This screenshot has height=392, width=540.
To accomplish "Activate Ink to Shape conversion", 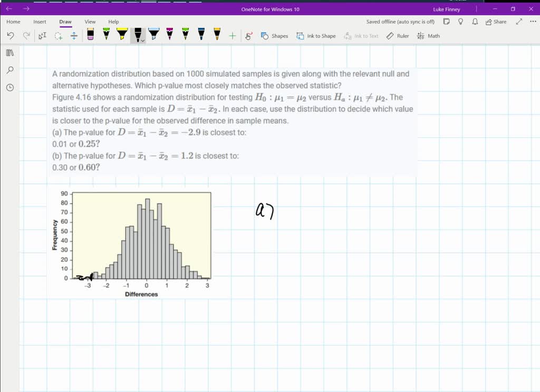I will click(316, 36).
